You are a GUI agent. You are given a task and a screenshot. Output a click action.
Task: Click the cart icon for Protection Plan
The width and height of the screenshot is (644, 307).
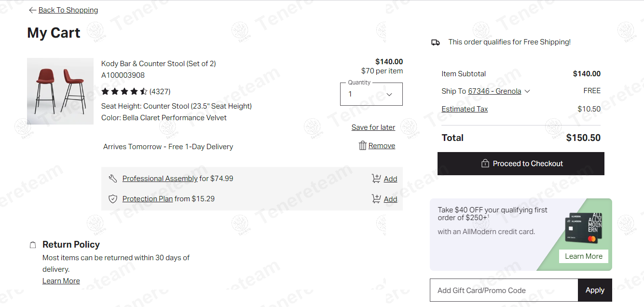pyautogui.click(x=376, y=199)
